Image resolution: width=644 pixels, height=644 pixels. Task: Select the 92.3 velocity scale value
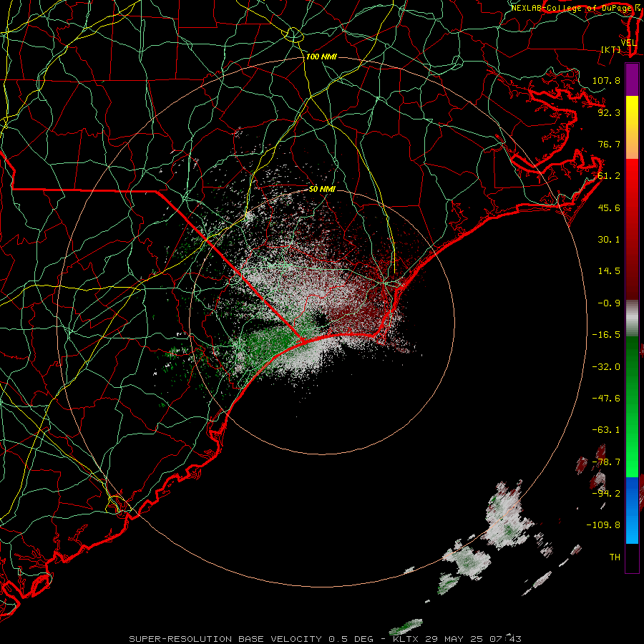[x=609, y=112]
